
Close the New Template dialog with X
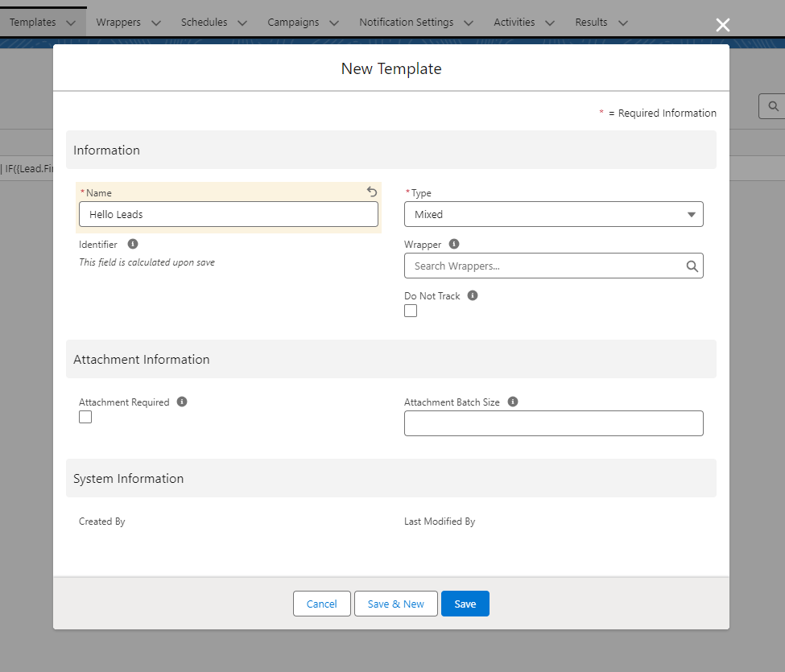click(723, 25)
